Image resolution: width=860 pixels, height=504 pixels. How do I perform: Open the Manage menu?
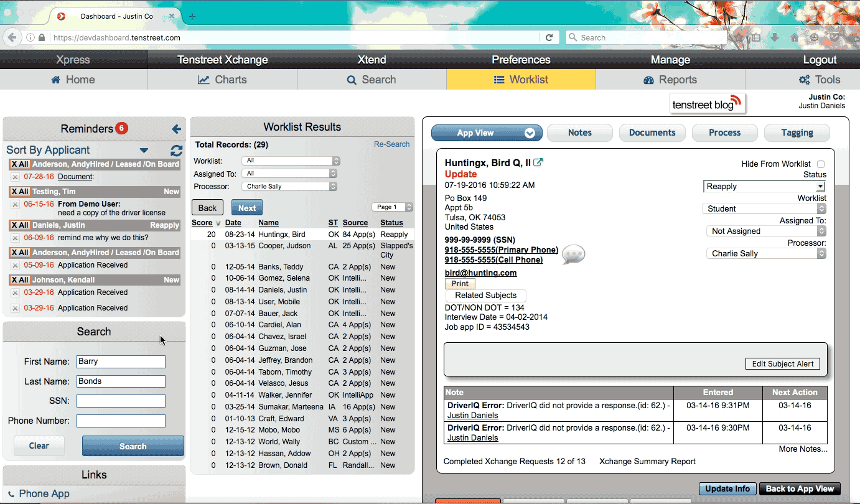point(670,60)
